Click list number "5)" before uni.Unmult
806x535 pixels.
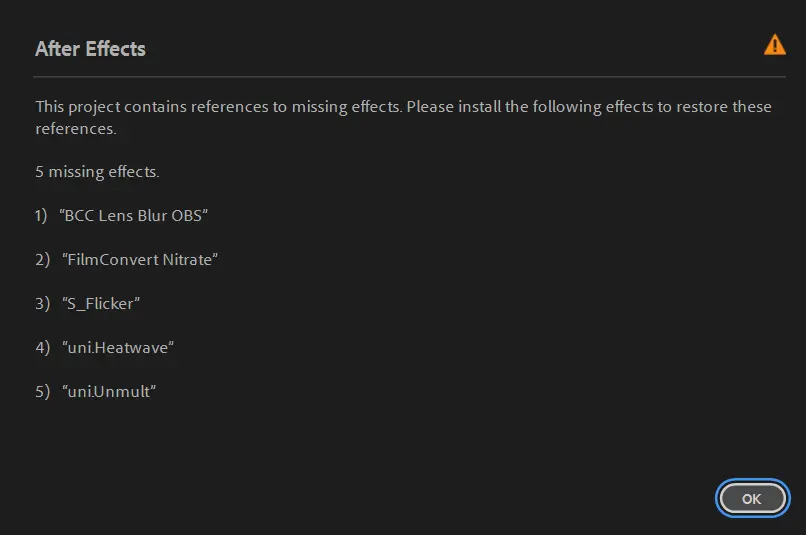point(42,392)
